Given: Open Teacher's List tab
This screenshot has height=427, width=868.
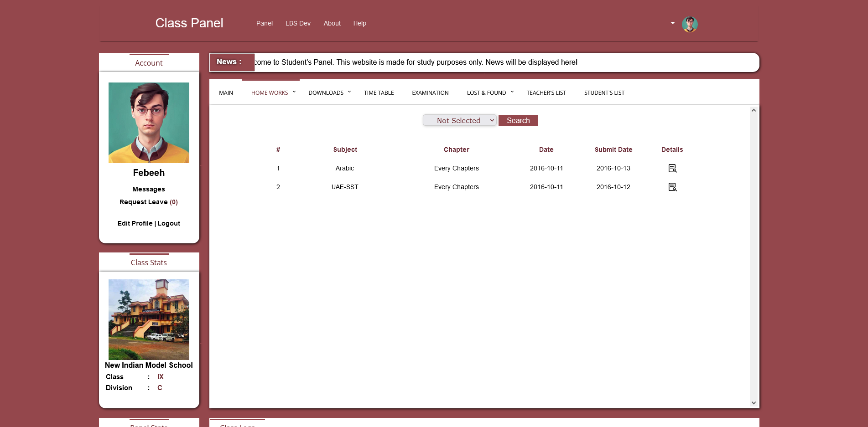Looking at the screenshot, I should tap(546, 93).
